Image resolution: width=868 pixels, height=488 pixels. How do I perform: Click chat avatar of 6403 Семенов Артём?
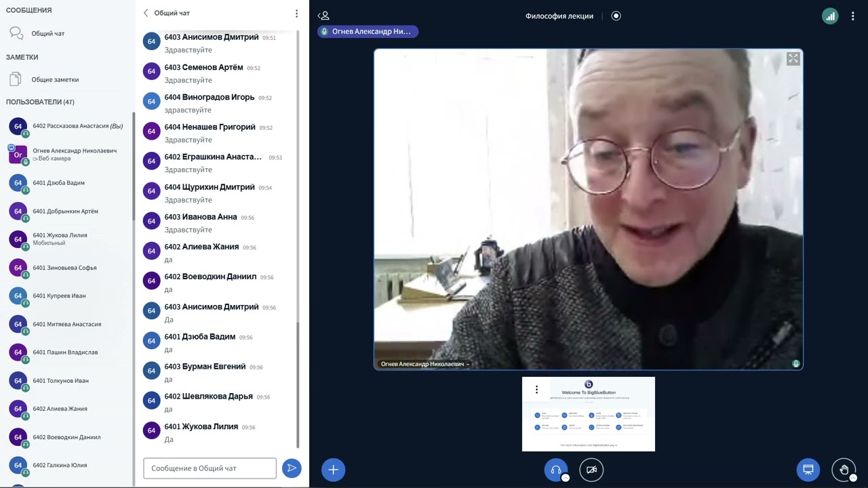coord(151,71)
